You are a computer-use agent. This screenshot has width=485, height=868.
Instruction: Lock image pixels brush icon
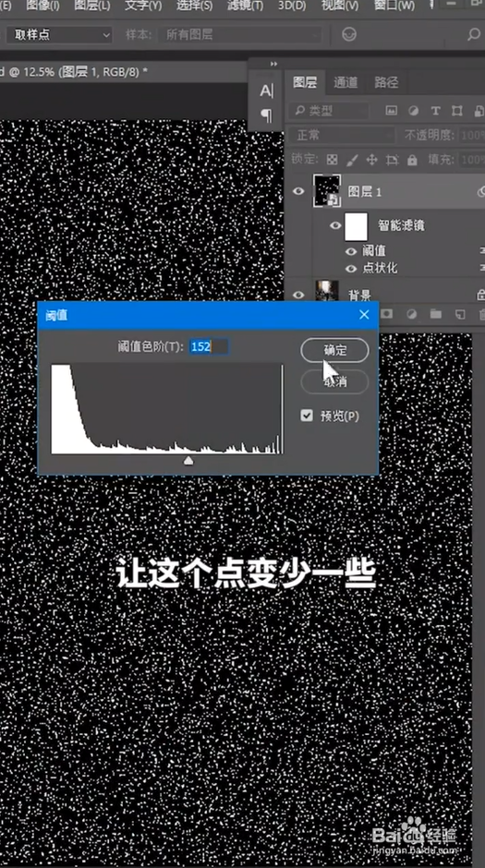(352, 160)
